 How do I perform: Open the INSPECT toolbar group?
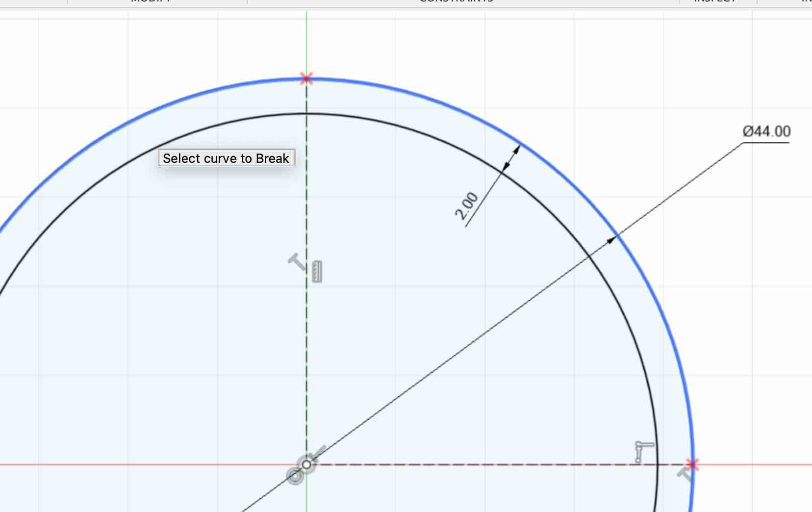tap(715, 1)
